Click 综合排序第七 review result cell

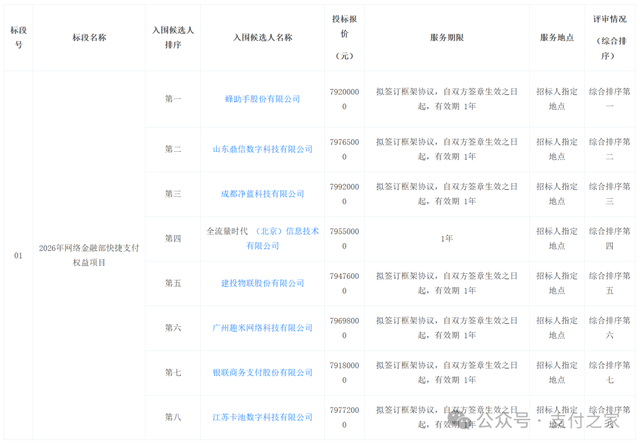[x=610, y=372]
